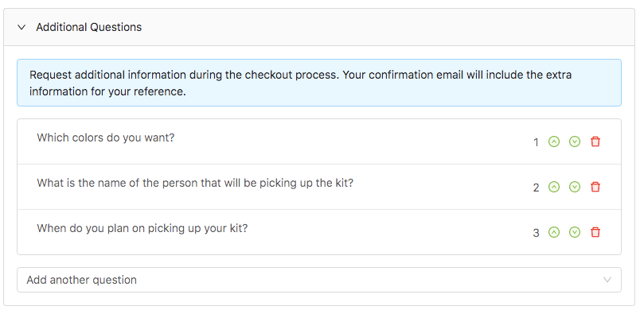The width and height of the screenshot is (644, 310).
Task: Move "Which colors do you want?" question up
Action: [554, 141]
